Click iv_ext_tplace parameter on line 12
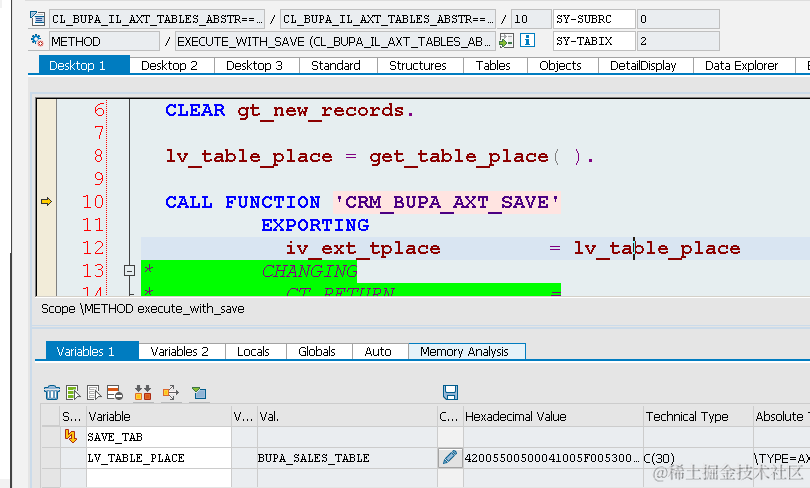The height and width of the screenshot is (488, 810). click(x=363, y=248)
